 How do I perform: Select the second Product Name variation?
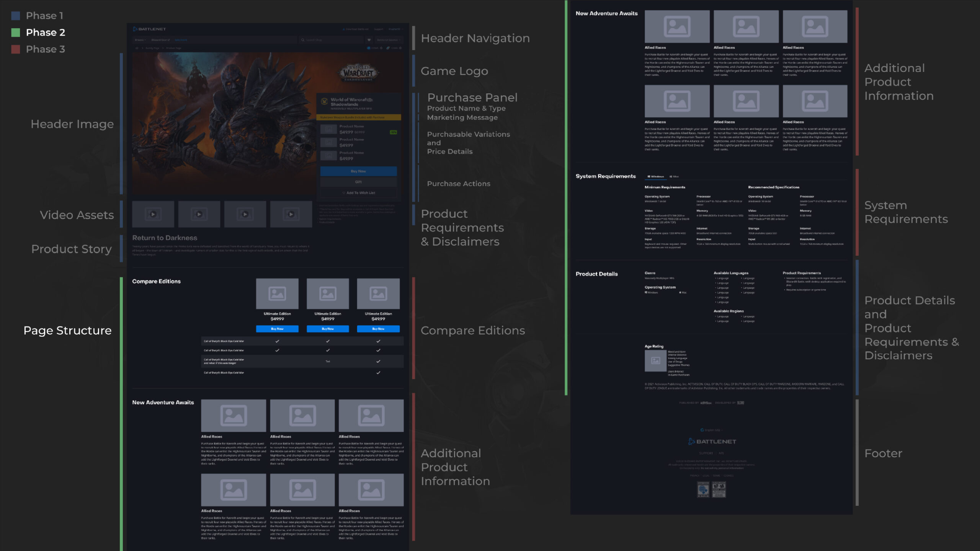tap(358, 142)
